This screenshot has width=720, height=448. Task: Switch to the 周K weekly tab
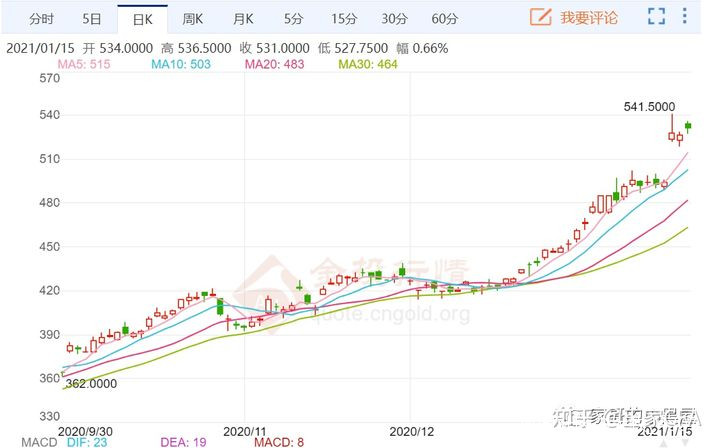pyautogui.click(x=192, y=19)
